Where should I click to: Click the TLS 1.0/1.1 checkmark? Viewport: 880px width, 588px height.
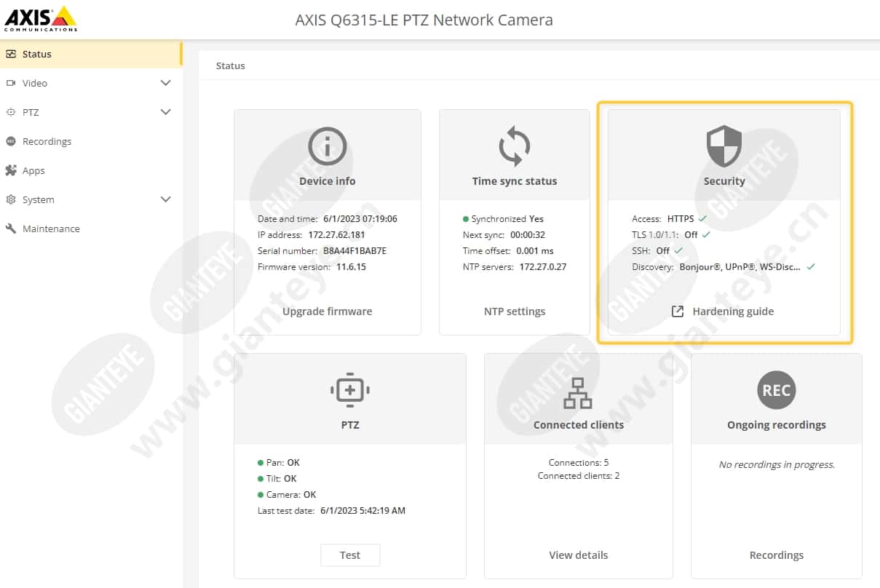click(706, 234)
